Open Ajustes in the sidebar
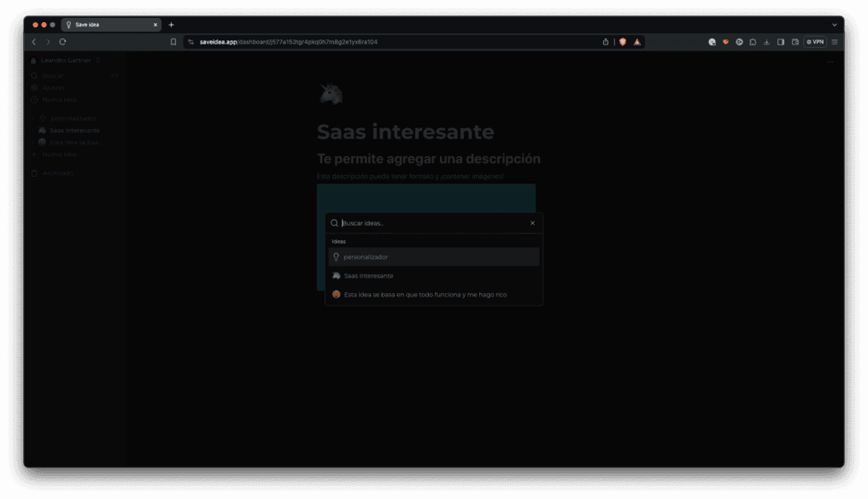 (53, 87)
